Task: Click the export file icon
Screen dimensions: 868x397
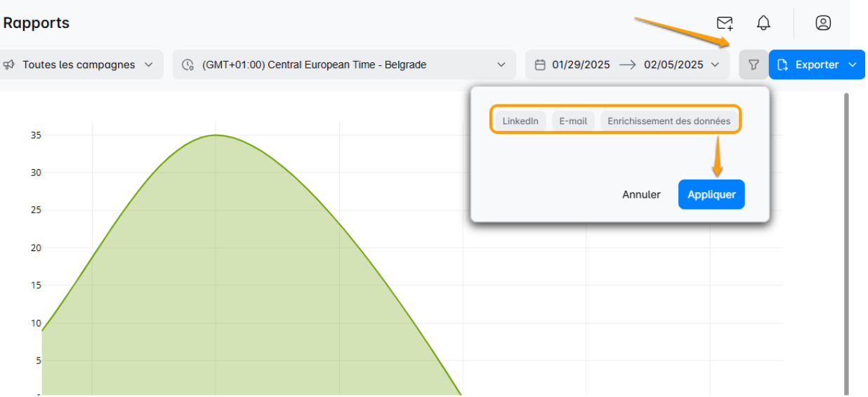Action: pyautogui.click(x=783, y=65)
